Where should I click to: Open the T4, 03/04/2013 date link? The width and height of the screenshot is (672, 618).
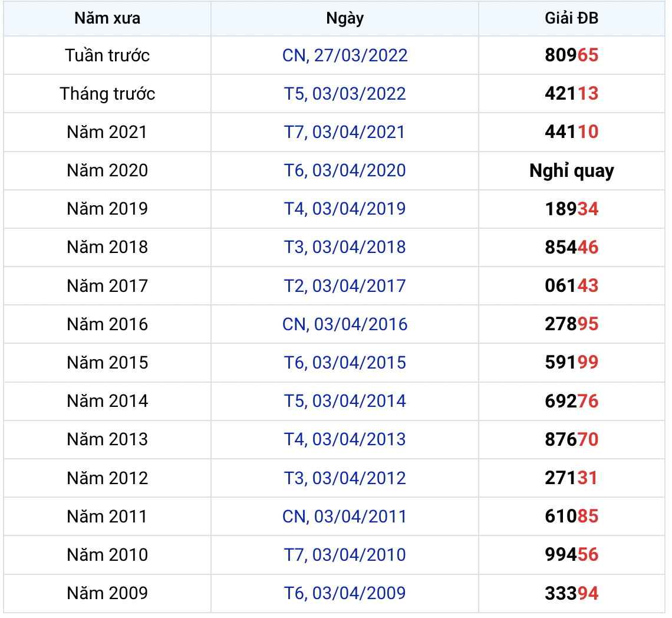[345, 439]
